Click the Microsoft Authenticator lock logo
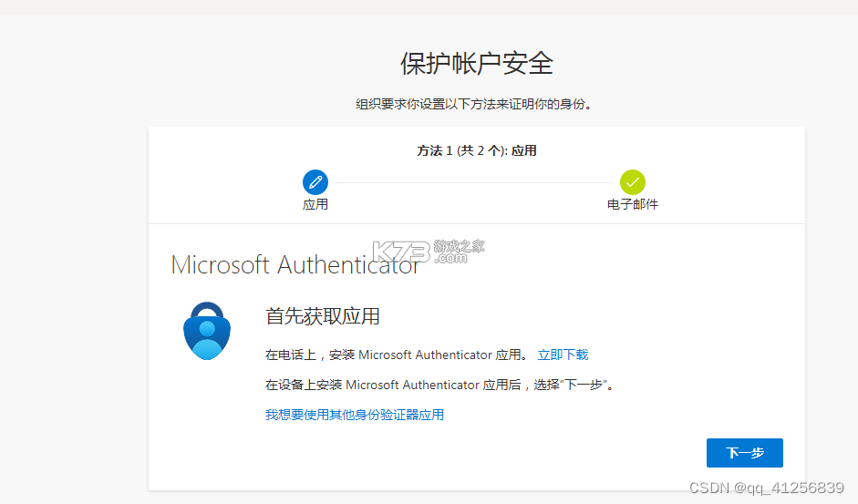The width and height of the screenshot is (858, 504). 207,331
